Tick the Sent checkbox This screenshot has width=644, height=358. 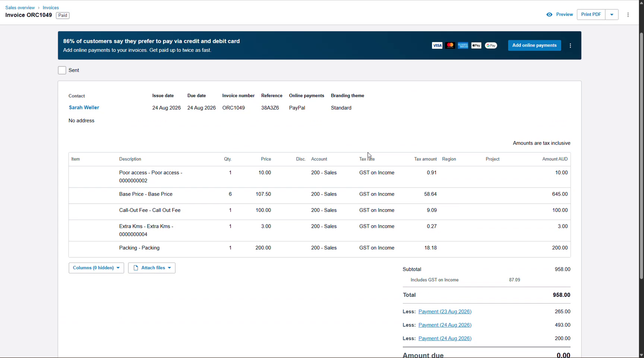click(x=62, y=70)
